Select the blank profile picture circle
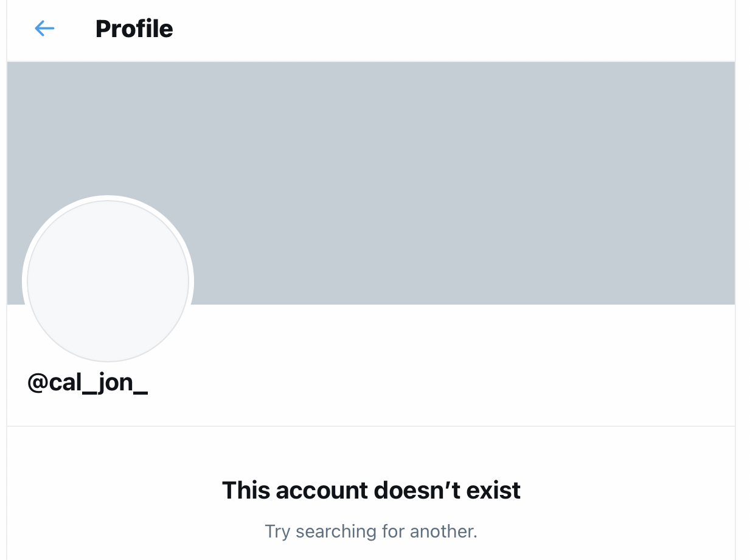 coord(108,281)
